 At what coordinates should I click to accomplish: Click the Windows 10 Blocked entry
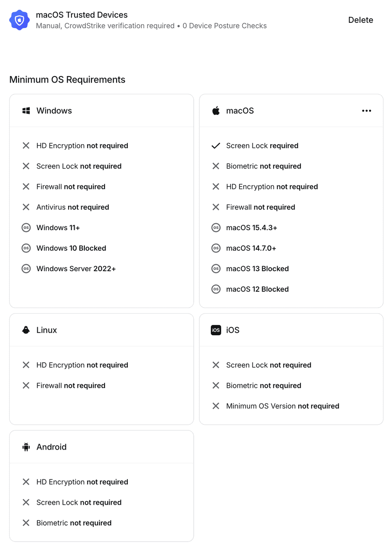tap(71, 248)
